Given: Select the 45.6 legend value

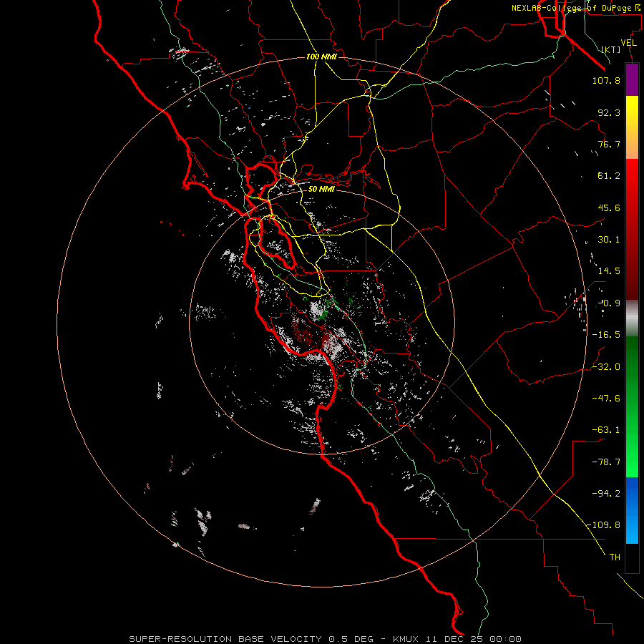Looking at the screenshot, I should point(609,208).
